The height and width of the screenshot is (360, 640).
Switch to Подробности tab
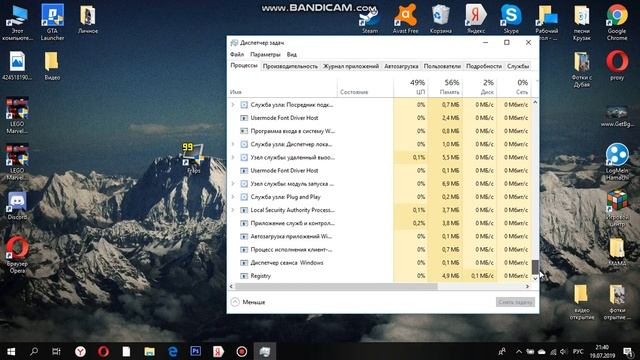click(x=484, y=66)
